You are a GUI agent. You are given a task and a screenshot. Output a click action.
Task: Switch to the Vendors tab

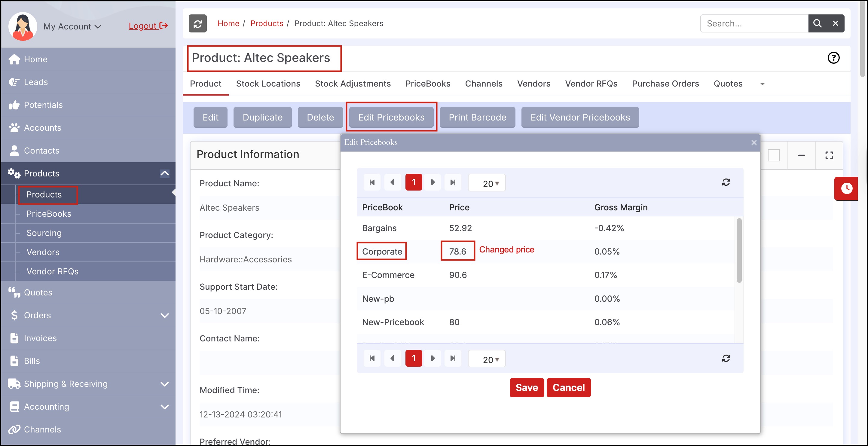[x=534, y=84]
